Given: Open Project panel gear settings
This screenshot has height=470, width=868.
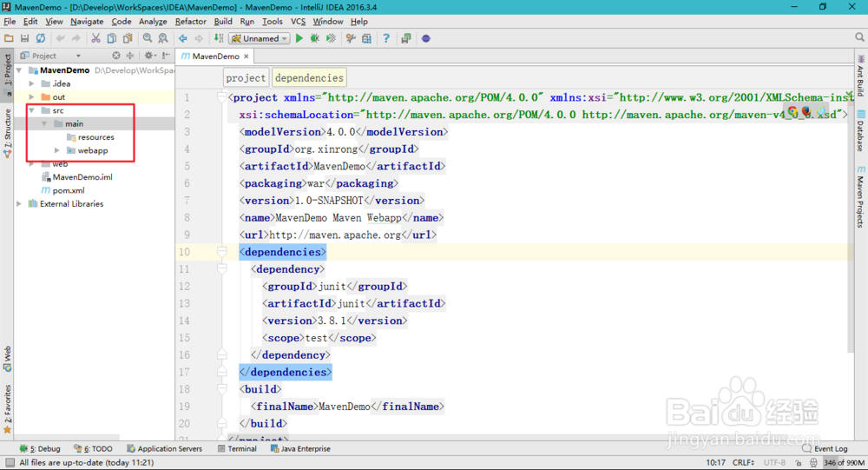Looking at the screenshot, I should point(149,56).
